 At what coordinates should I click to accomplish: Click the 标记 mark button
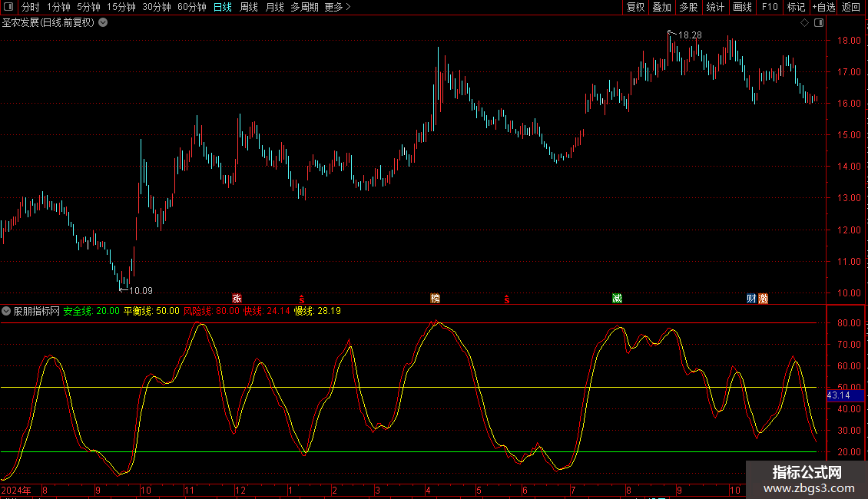[x=796, y=7]
